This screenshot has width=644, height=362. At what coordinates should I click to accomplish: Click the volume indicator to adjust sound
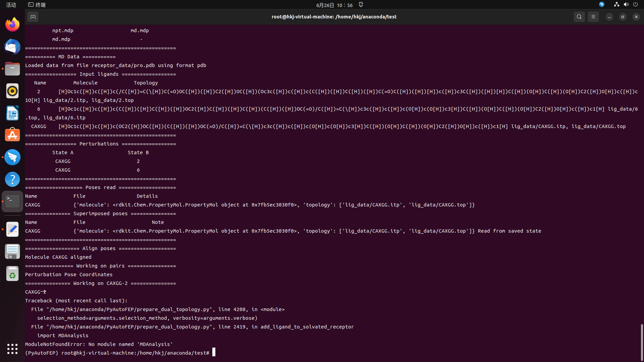pyautogui.click(x=626, y=4)
